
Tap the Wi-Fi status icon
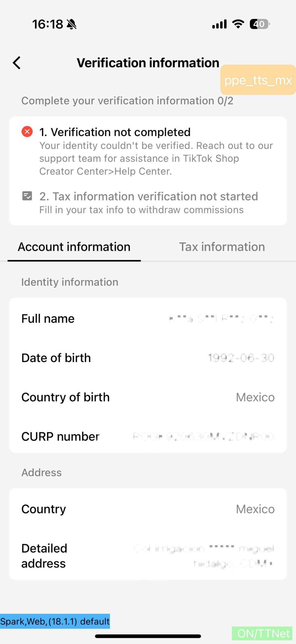(238, 24)
